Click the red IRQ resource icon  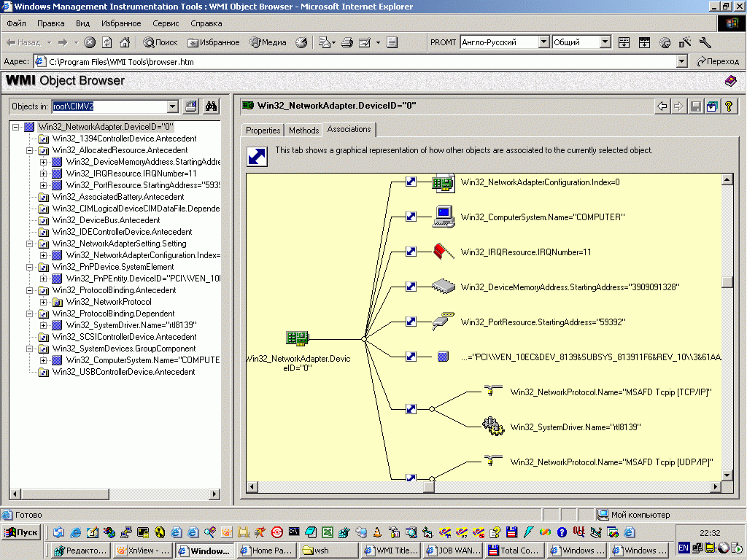tap(444, 252)
